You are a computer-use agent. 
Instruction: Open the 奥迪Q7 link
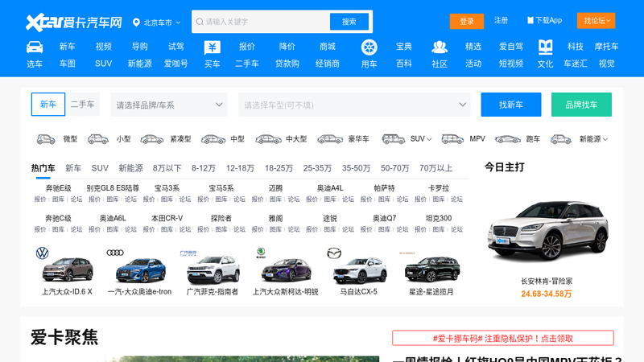point(385,218)
